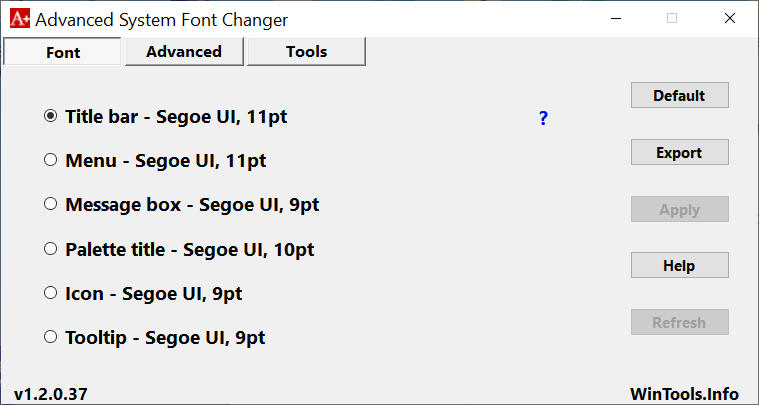759x405 pixels.
Task: Open the Advanced tab
Action: [x=184, y=52]
